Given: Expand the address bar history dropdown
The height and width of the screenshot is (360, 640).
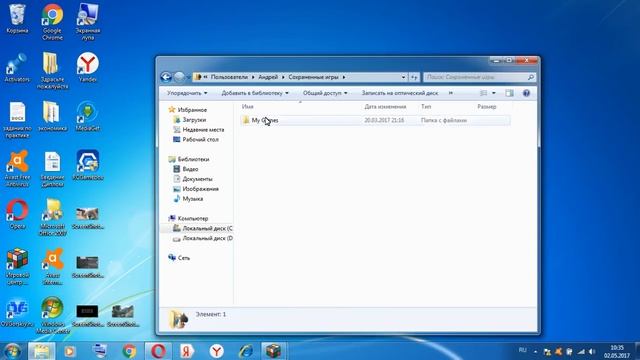Looking at the screenshot, I should point(403,77).
